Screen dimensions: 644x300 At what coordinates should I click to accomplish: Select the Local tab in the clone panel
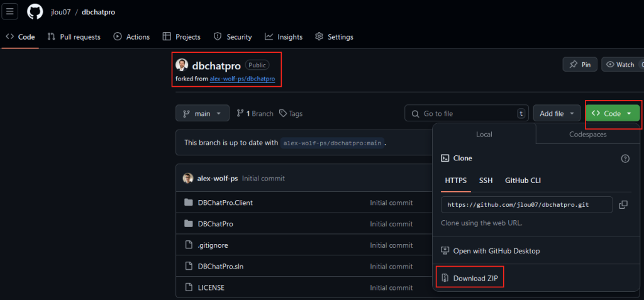point(484,135)
